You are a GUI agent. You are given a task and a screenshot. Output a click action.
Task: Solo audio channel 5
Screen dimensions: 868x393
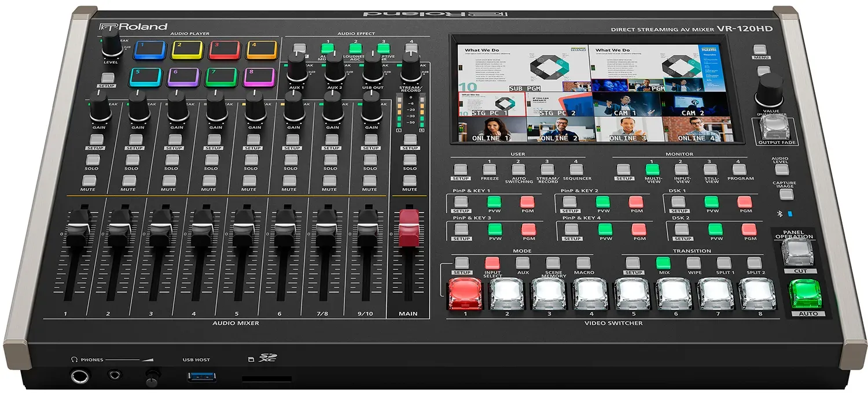(251, 160)
